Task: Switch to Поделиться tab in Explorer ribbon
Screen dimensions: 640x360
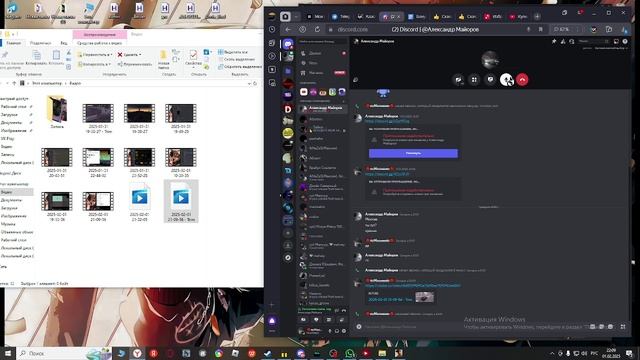Action: coord(40,43)
